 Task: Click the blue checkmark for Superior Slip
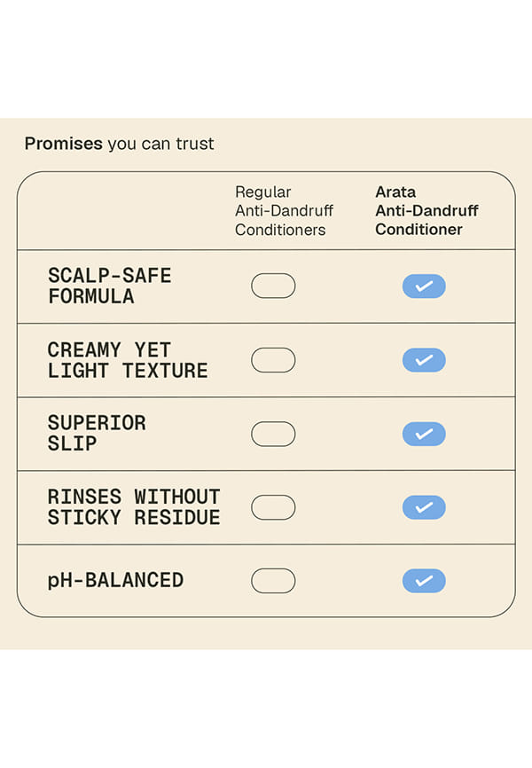(424, 434)
